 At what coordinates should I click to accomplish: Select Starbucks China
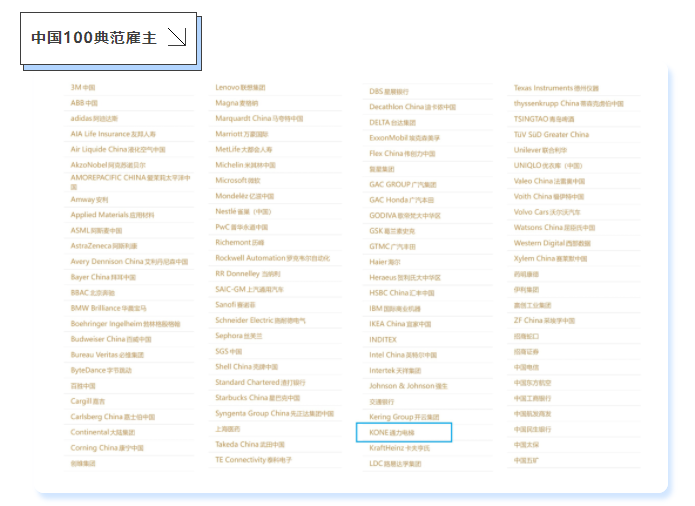point(258,397)
